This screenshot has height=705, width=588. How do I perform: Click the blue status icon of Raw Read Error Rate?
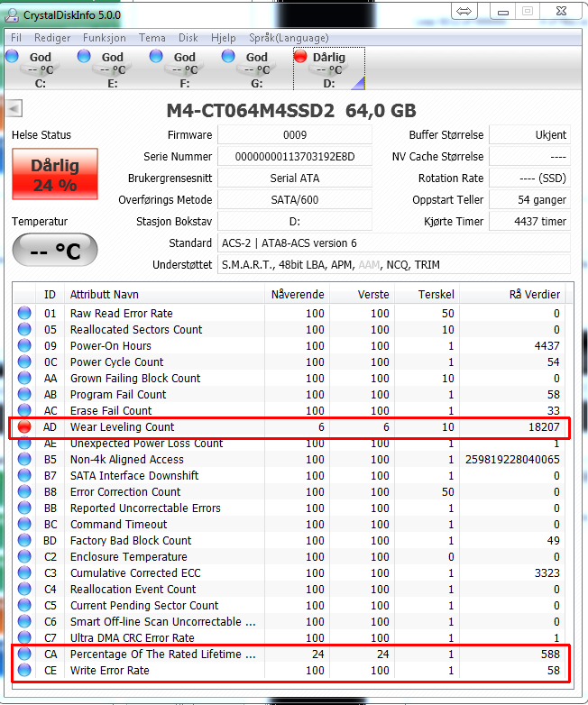click(24, 313)
